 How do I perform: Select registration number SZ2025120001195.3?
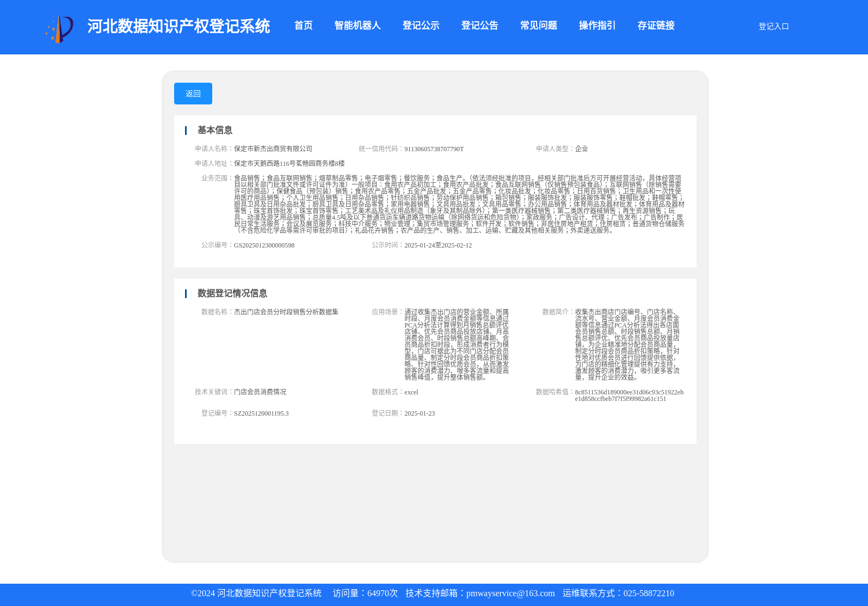pos(261,413)
